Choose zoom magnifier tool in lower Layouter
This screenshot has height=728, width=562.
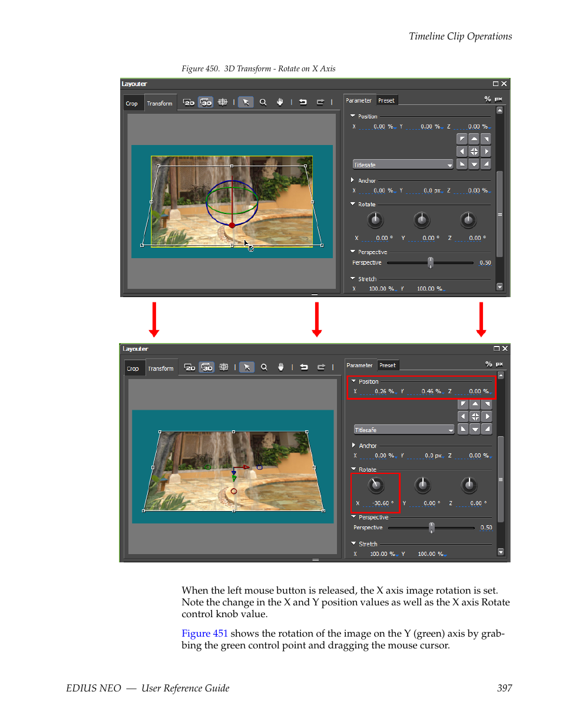coord(265,367)
